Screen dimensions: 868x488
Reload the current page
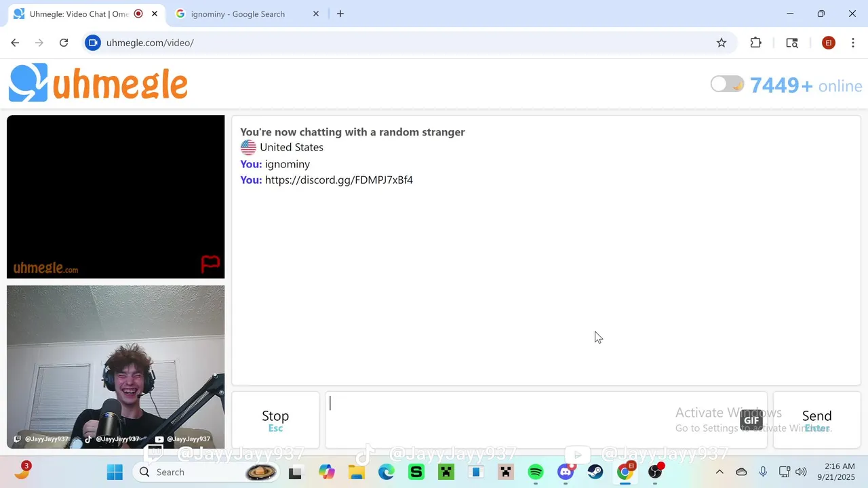click(64, 43)
